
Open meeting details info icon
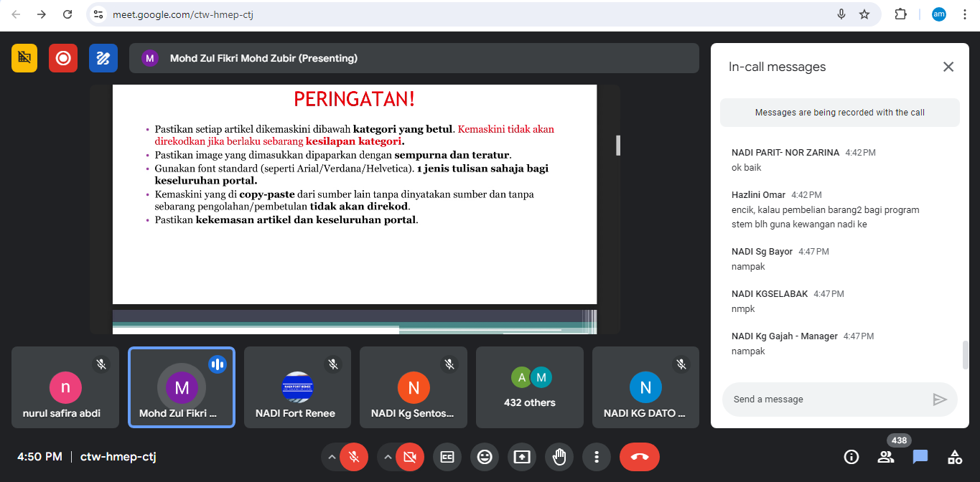(x=851, y=457)
